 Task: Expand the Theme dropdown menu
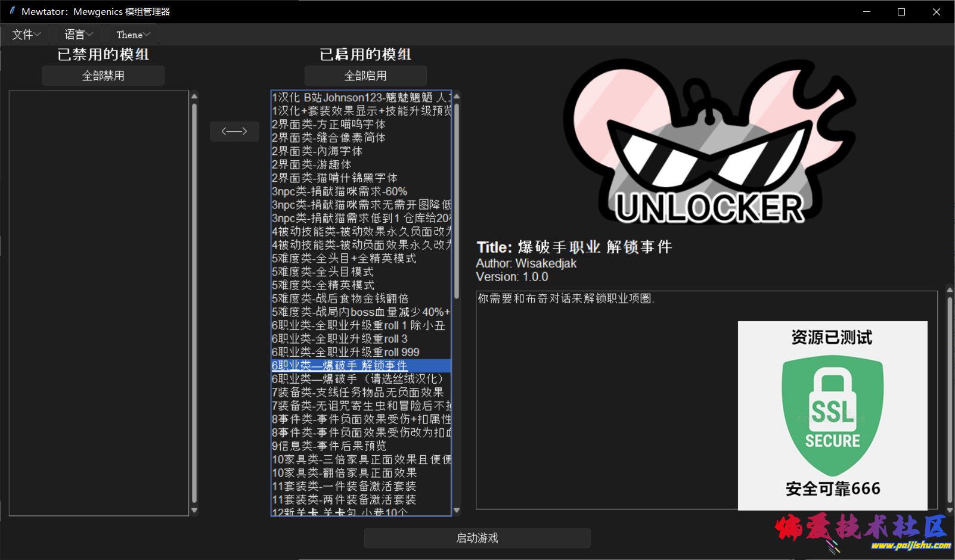click(x=133, y=35)
